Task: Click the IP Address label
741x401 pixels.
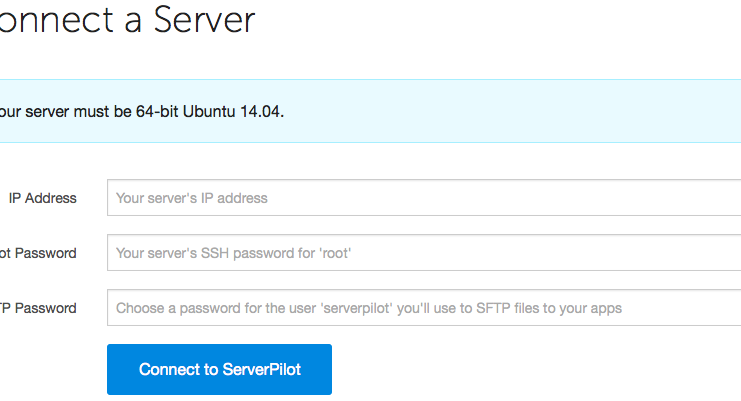Action: coord(42,198)
